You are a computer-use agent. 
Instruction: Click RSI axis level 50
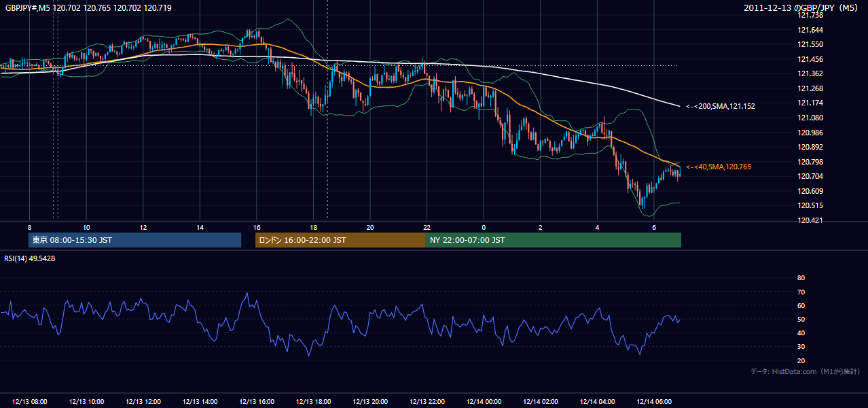click(x=801, y=320)
